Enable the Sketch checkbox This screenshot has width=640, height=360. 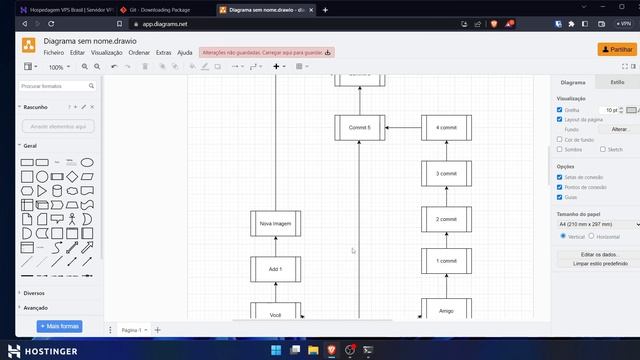pyautogui.click(x=603, y=149)
